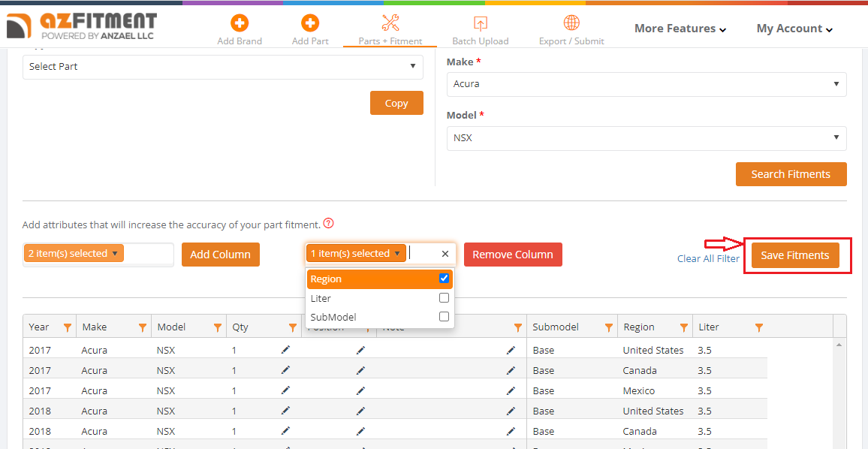Viewport: 868px width, 449px height.
Task: Edit Position for the 2017 Mexico row
Action: (x=361, y=391)
